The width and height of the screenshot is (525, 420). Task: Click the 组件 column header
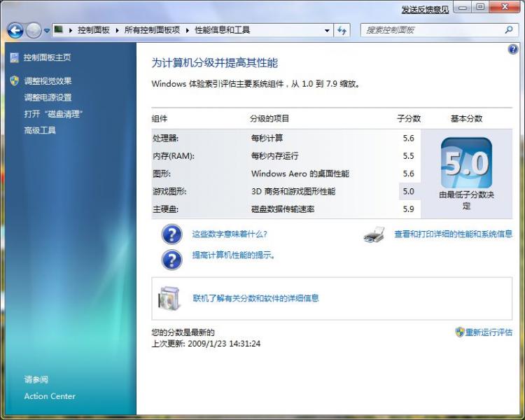coord(160,118)
